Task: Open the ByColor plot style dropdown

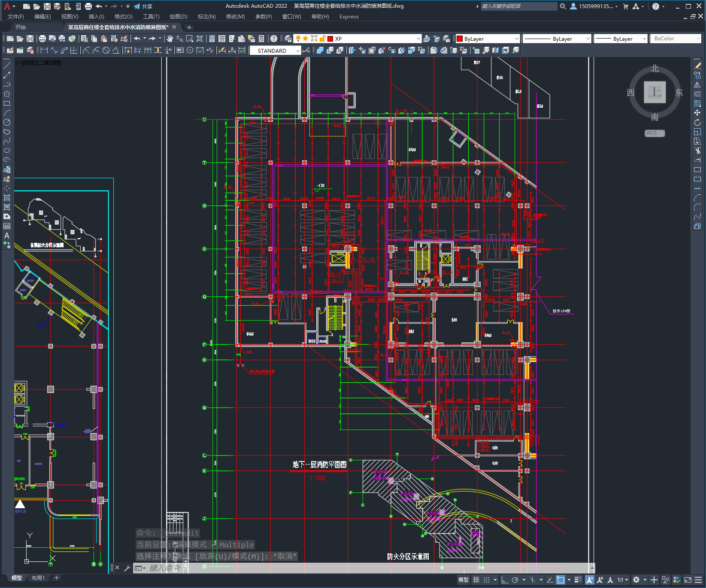Action: (x=676, y=39)
